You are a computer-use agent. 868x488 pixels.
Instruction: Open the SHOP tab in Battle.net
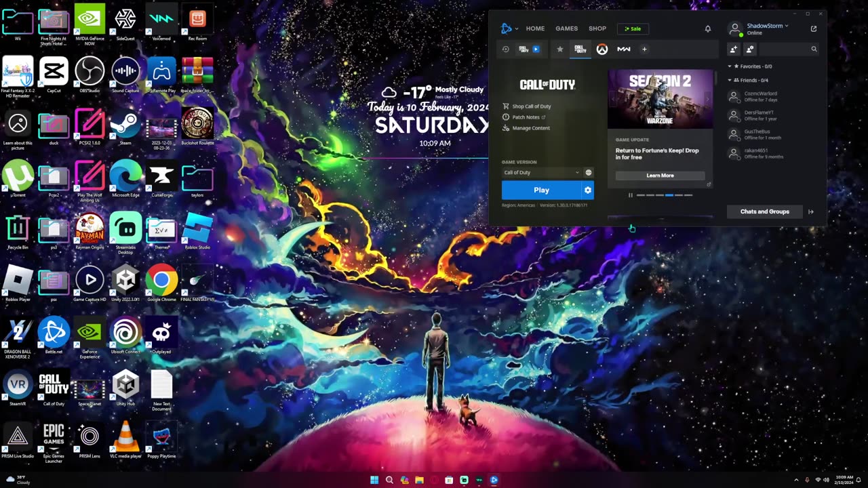tap(597, 28)
